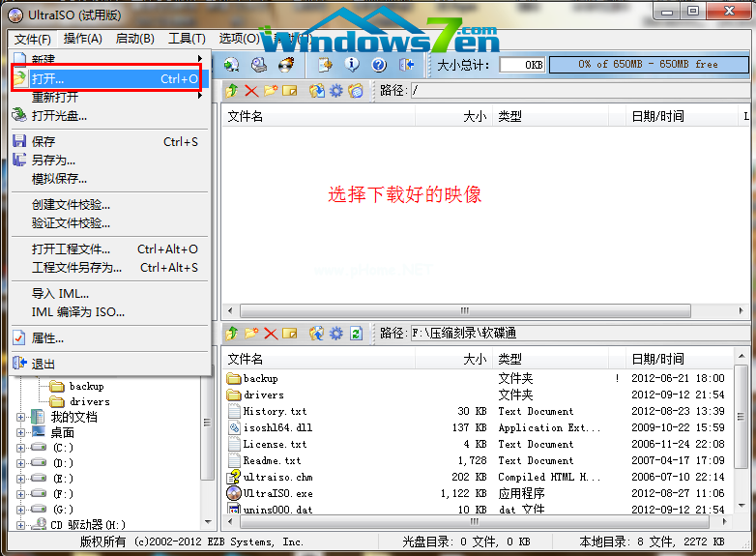Click 退出 menu entry to exit

[x=44, y=364]
